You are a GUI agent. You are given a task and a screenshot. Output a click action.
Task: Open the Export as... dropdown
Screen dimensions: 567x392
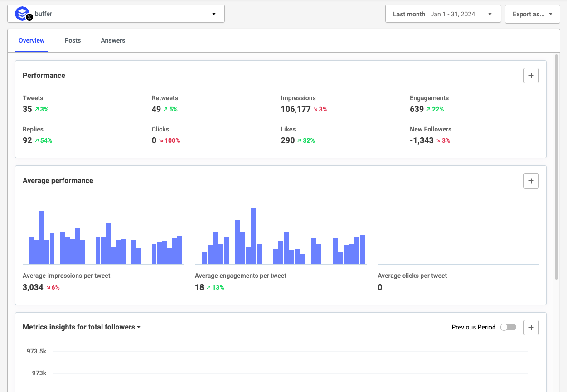[x=533, y=14]
